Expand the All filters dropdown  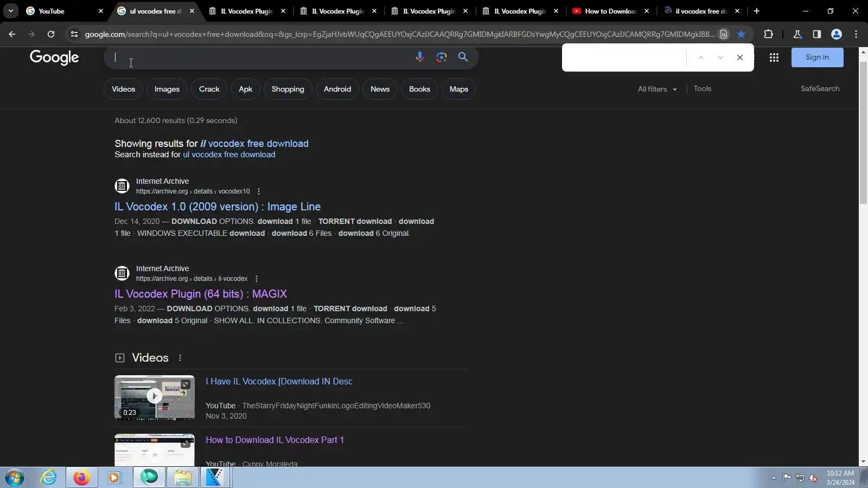pos(658,89)
